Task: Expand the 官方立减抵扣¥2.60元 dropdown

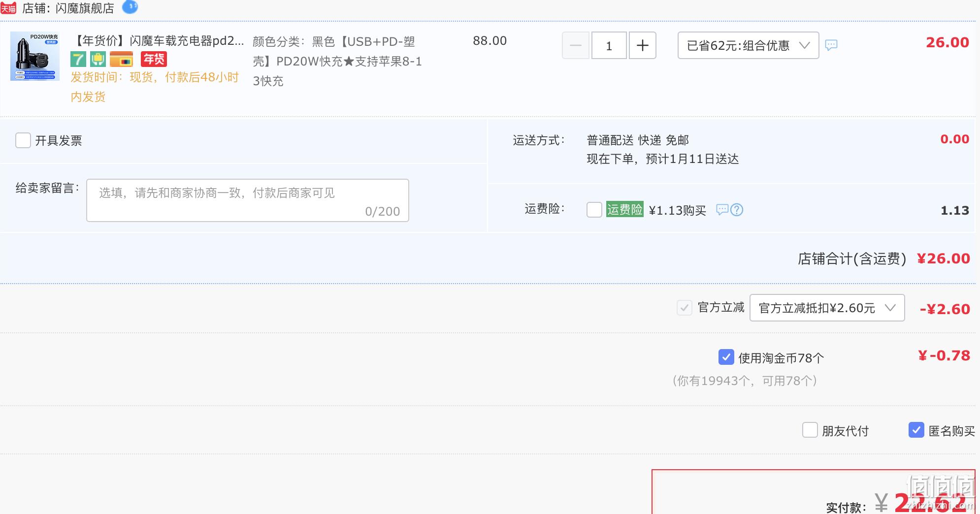Action: pos(827,308)
